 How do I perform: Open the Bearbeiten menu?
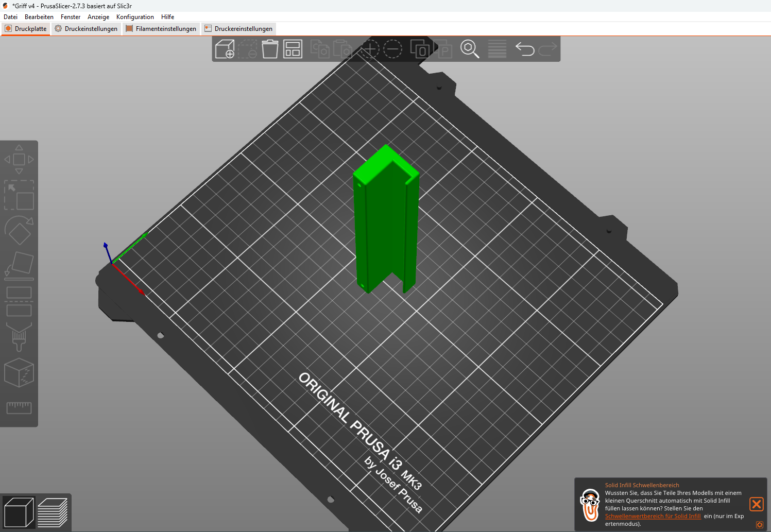click(x=39, y=17)
